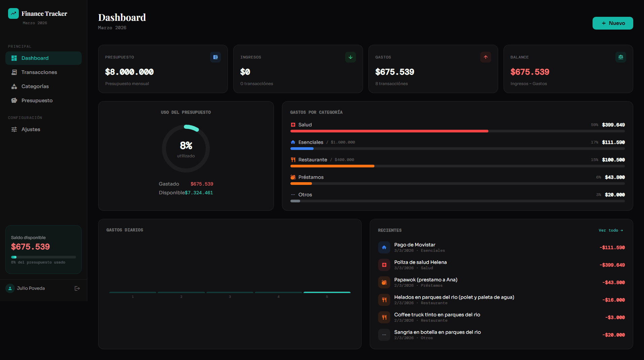Click the house icon next to Pago de Movistar
Image resolution: width=644 pixels, height=360 pixels.
(x=384, y=247)
